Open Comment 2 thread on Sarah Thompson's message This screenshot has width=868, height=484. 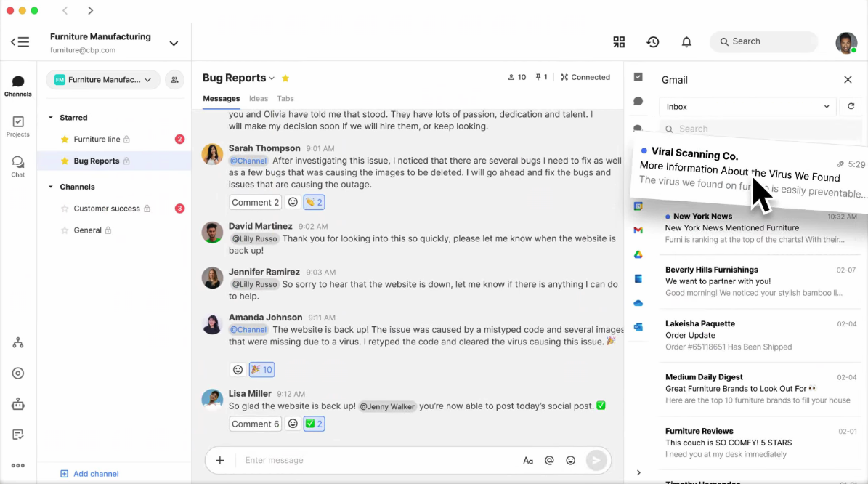[255, 202]
